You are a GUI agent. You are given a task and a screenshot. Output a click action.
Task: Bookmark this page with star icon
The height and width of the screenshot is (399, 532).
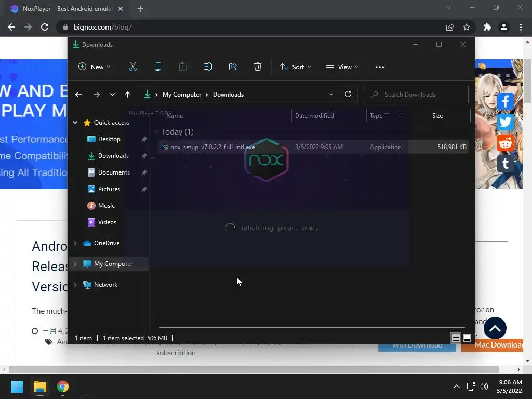(467, 27)
